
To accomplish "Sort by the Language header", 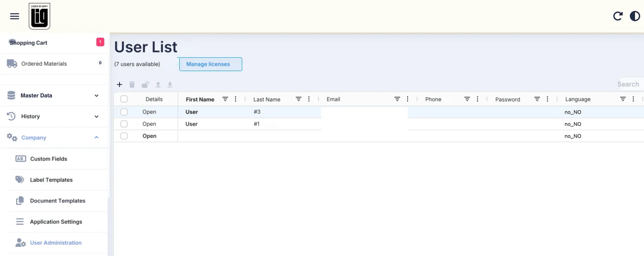I will (578, 99).
